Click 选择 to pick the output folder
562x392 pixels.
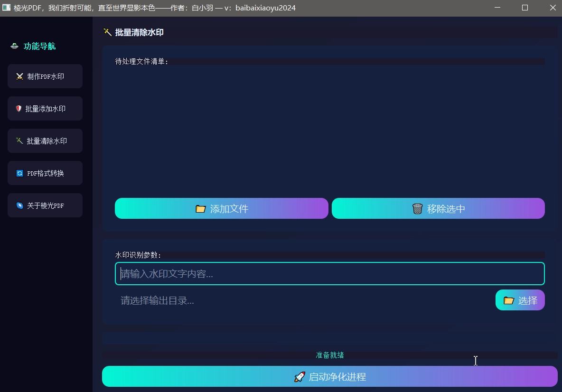pos(520,300)
